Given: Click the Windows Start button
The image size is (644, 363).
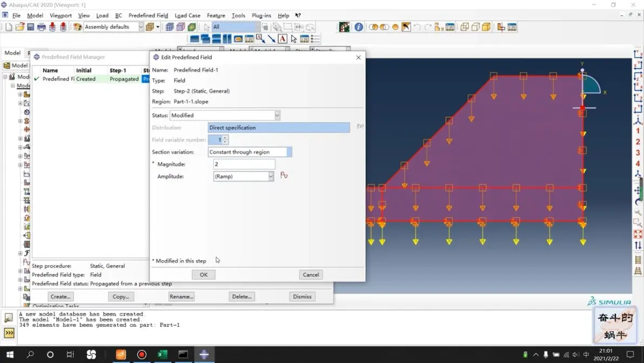Looking at the screenshot, I should pos(10,354).
